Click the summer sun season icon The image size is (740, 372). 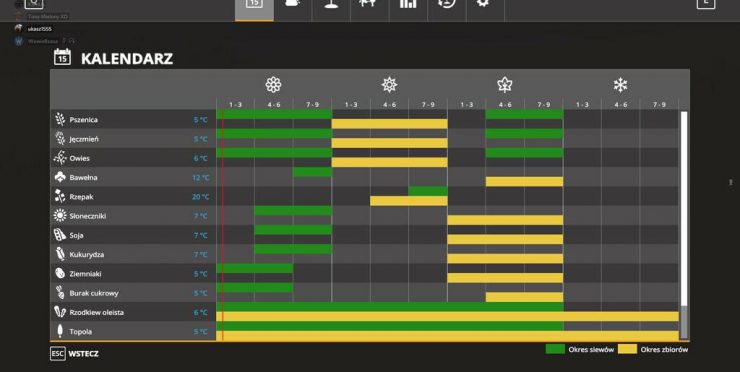coord(389,85)
